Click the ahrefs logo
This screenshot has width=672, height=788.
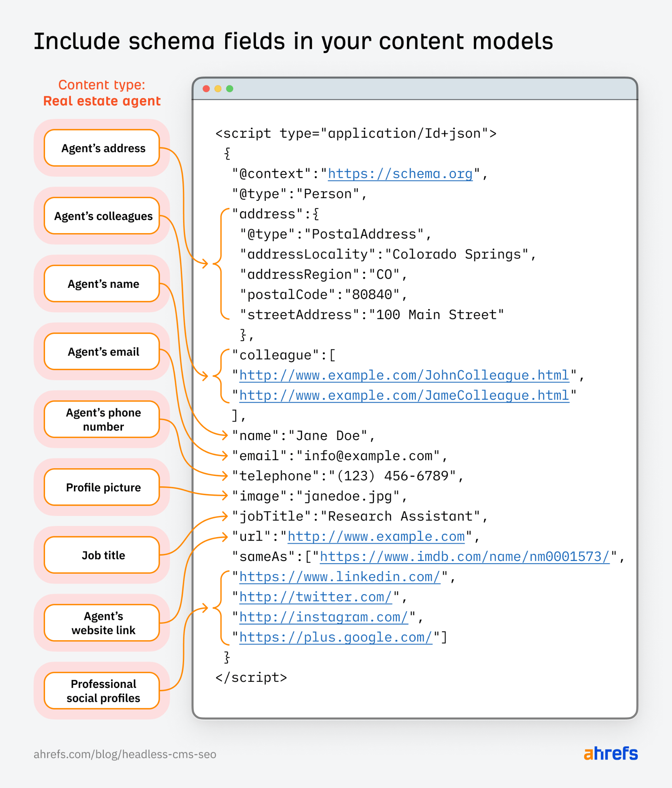click(x=610, y=754)
